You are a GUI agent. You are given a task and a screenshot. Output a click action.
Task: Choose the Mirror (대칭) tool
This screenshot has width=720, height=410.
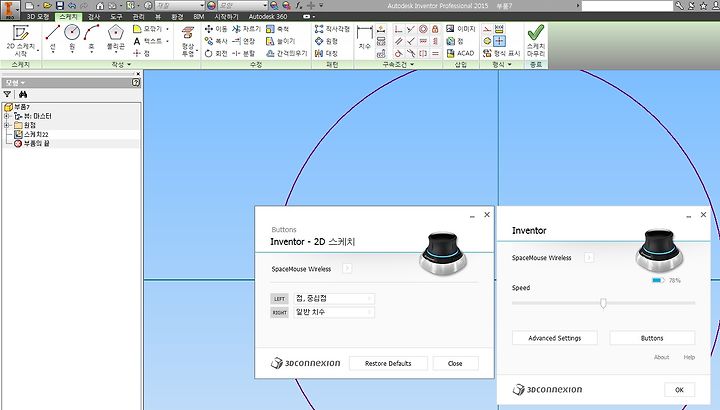coord(326,53)
